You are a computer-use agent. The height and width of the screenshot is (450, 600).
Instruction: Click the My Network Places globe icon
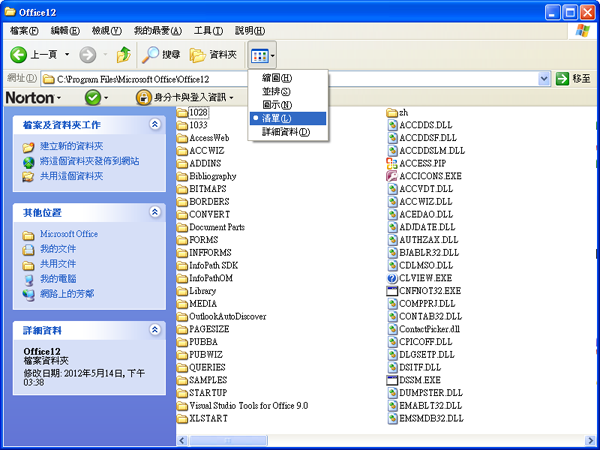pos(29,295)
